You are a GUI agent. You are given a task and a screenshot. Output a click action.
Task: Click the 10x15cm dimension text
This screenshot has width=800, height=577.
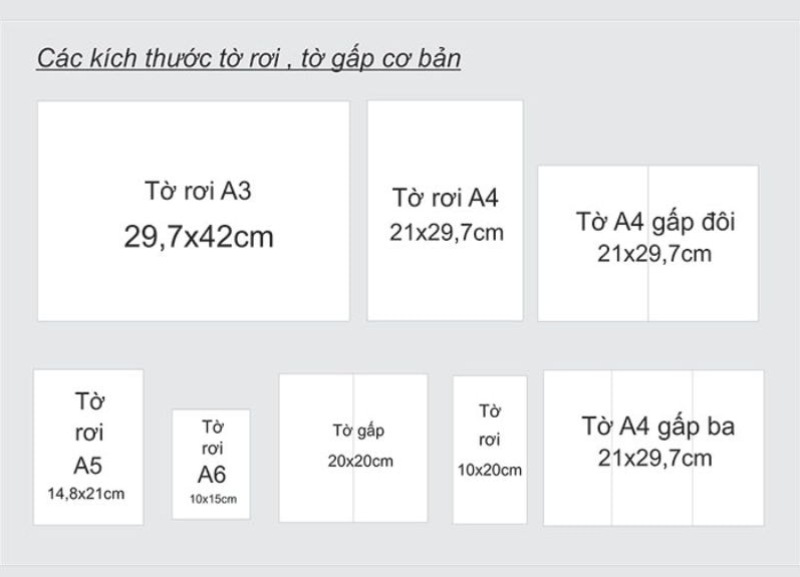(212, 499)
